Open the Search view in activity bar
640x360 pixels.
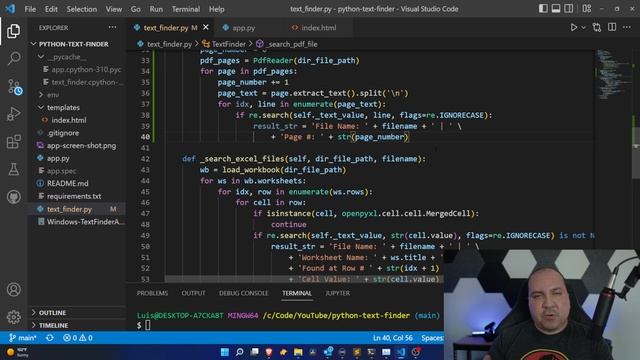(13, 58)
